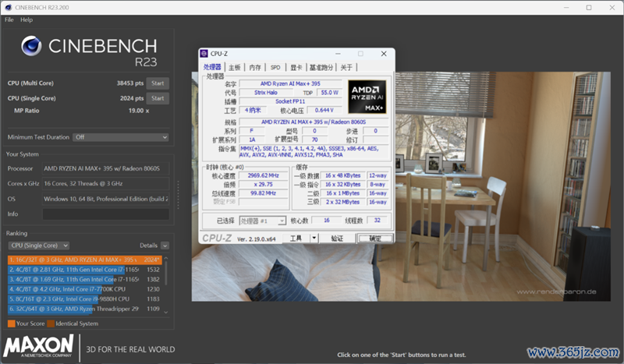Click the ranking list scroll down arrow
The height and width of the screenshot is (364, 624).
click(x=166, y=313)
